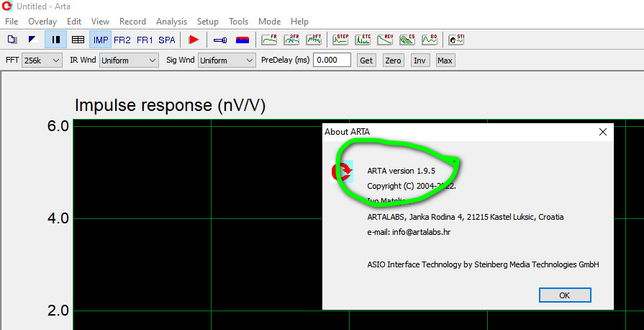Screen dimensions: 644x330
Task: Click the New file icon
Action: click(x=12, y=40)
